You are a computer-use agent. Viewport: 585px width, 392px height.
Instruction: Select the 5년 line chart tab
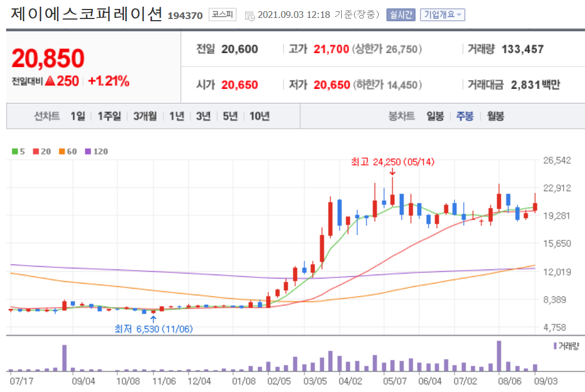point(230,116)
